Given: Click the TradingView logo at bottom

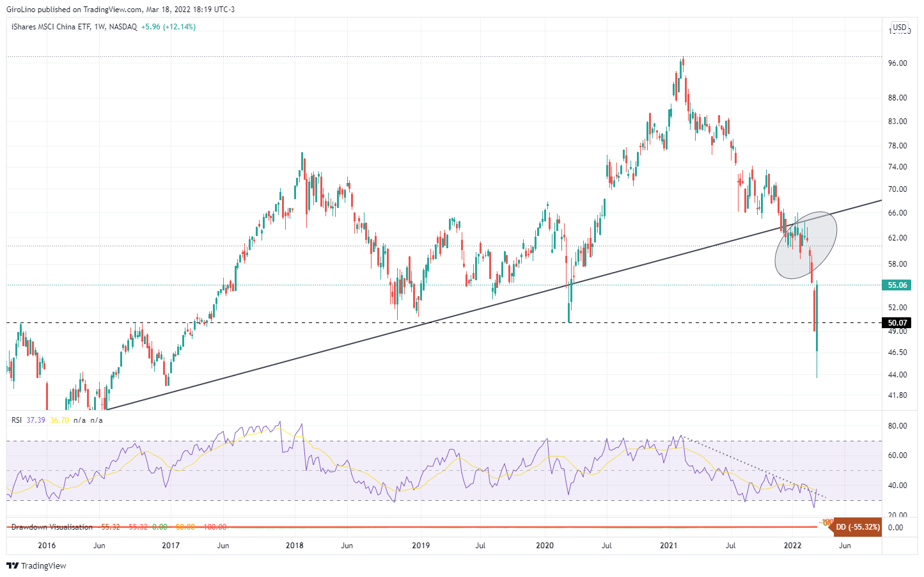Looking at the screenshot, I should point(36,565).
